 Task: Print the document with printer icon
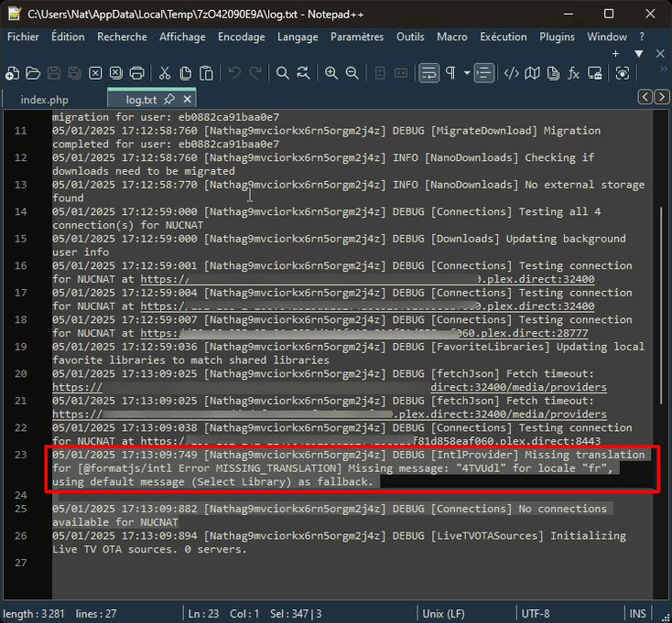click(136, 73)
